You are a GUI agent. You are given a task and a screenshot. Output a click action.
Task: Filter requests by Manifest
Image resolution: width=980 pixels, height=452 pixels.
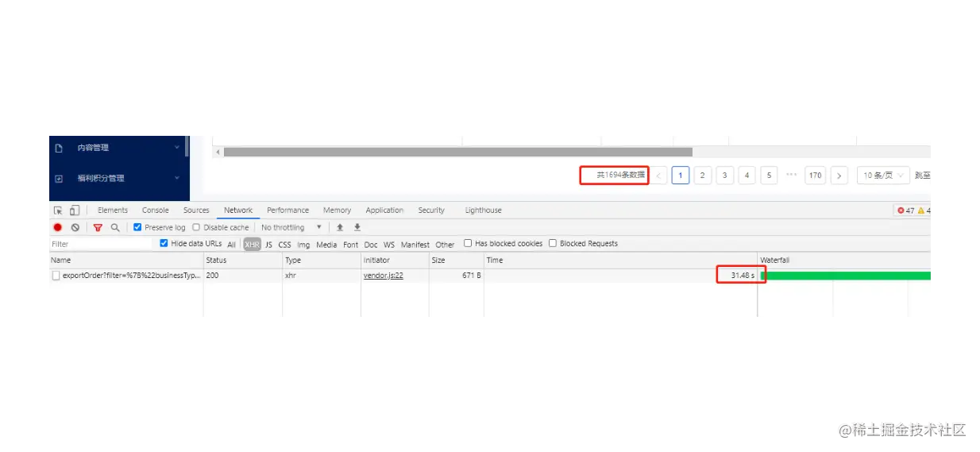[415, 245]
